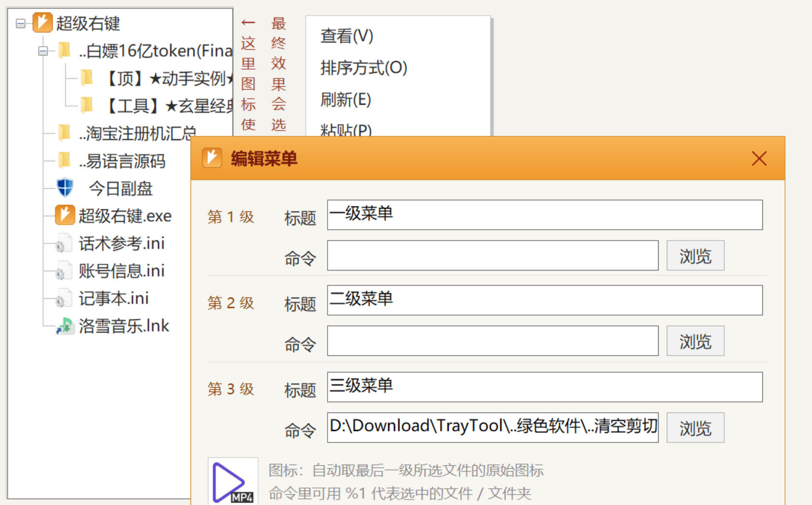The image size is (812, 505).
Task: Focus the 一级菜单 title field
Action: pyautogui.click(x=545, y=215)
